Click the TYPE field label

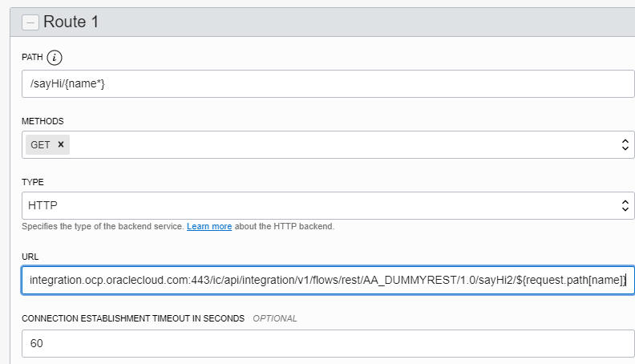(32, 182)
